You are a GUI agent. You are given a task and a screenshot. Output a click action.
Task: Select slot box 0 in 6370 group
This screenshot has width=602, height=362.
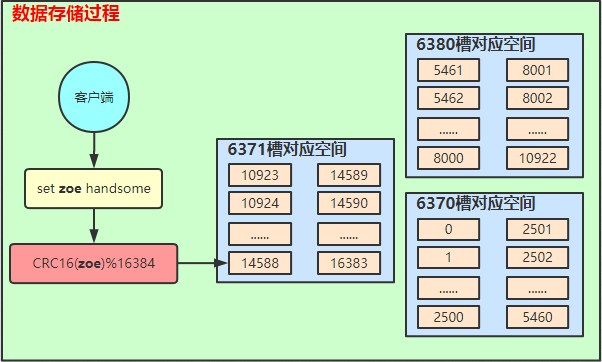(x=448, y=230)
